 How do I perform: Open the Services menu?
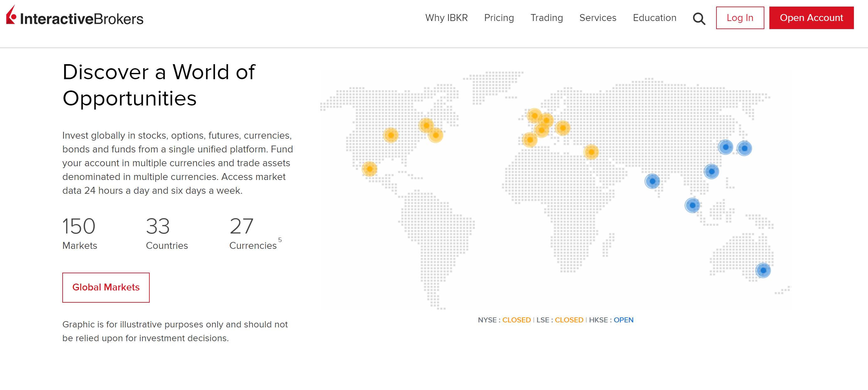click(x=597, y=18)
